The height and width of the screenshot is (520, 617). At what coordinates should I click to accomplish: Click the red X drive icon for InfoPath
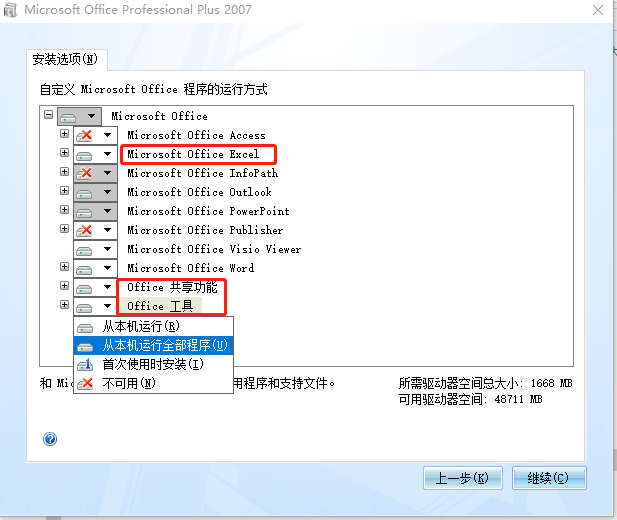[x=85, y=173]
